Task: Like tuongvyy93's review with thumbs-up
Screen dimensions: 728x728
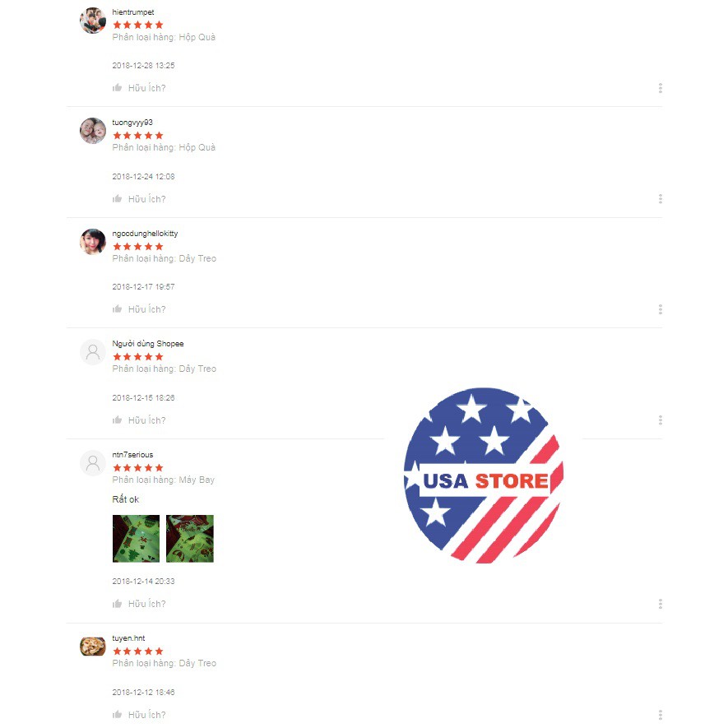Action: (x=117, y=198)
